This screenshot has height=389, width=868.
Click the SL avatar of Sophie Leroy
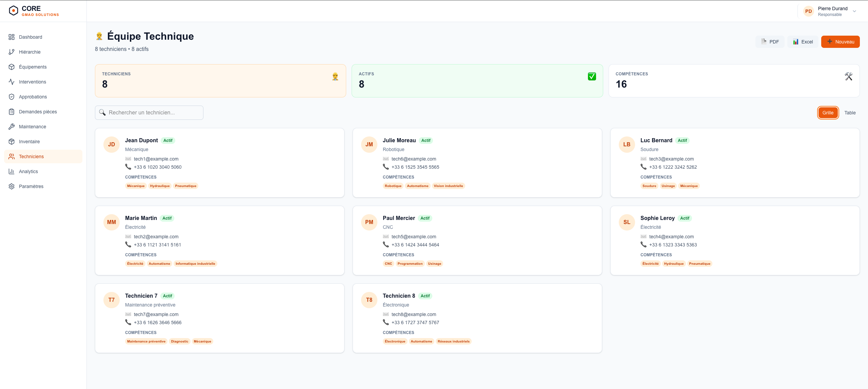627,222
